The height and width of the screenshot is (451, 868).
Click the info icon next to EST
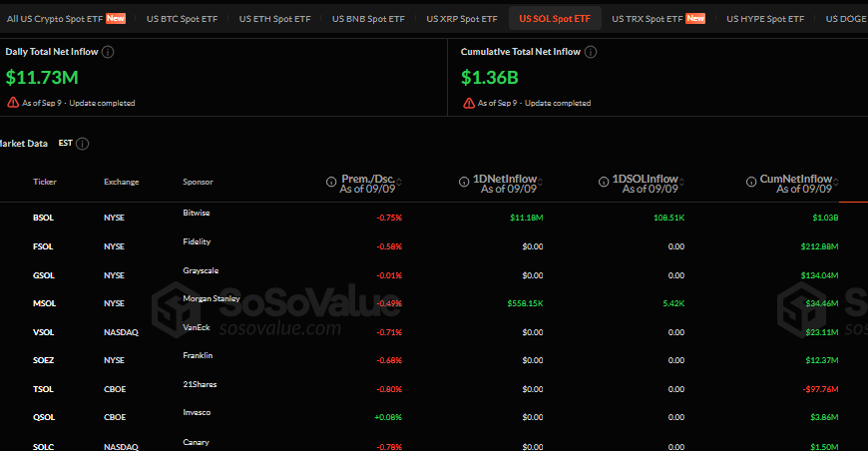(x=82, y=144)
